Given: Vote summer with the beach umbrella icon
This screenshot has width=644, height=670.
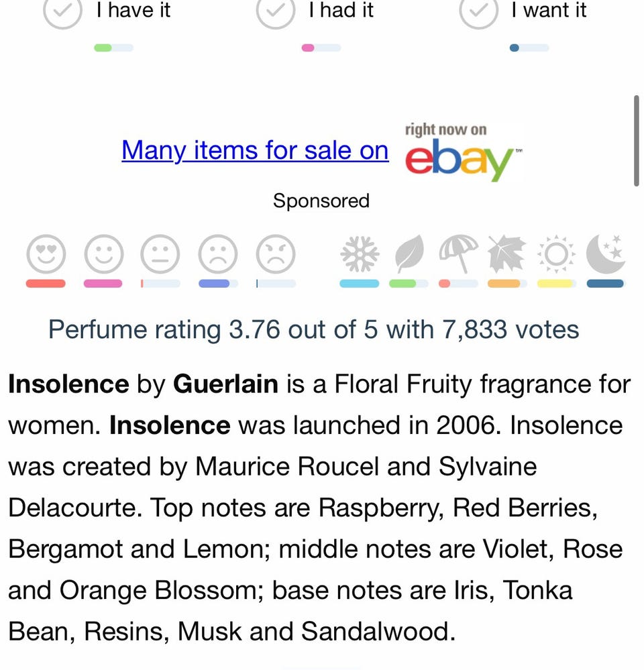Looking at the screenshot, I should tap(458, 255).
